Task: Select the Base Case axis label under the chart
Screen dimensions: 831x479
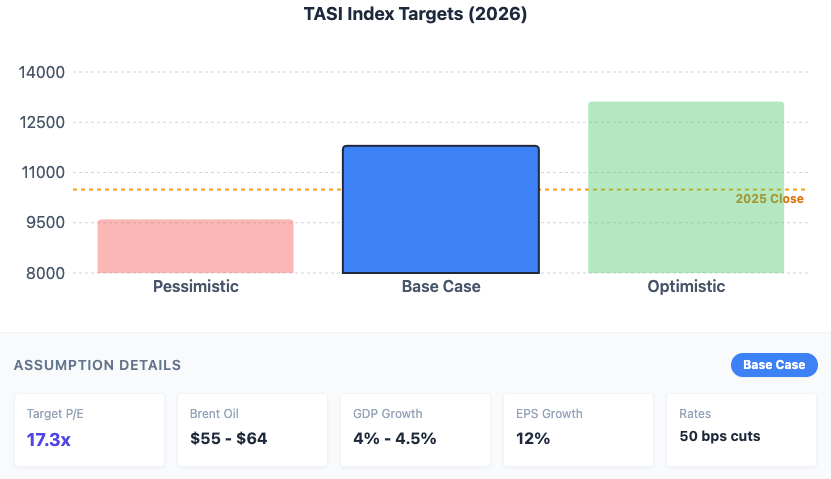Action: click(x=441, y=287)
